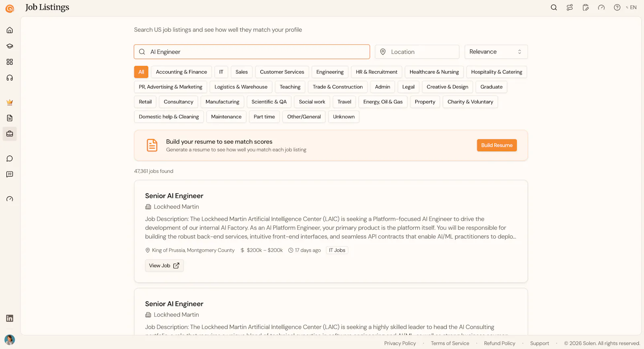644x349 pixels.
Task: Click the gauge icon in top bar
Action: pyautogui.click(x=601, y=7)
